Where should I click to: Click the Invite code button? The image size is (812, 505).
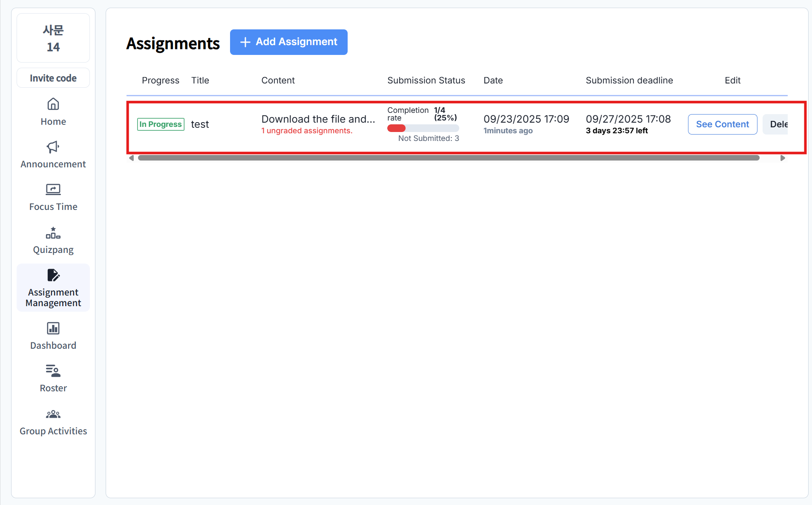click(x=53, y=78)
